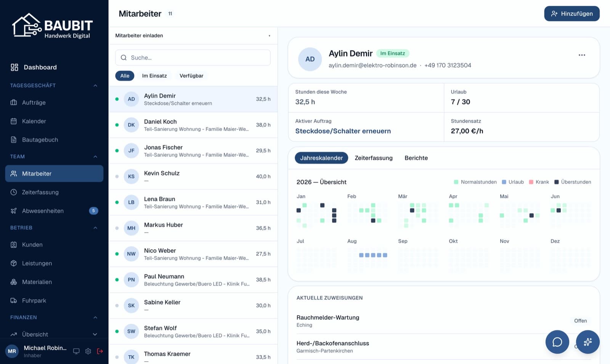Viewport: 610px width, 364px height.
Task: Open the Steckdose/Schalter erneuern active order link
Action: point(343,131)
